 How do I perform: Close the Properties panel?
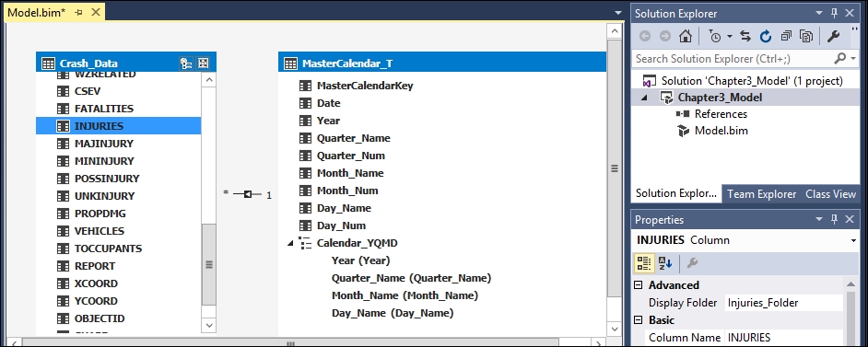pos(850,219)
